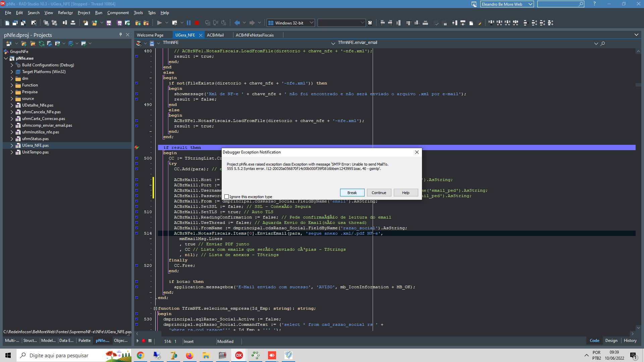Open the Run menu
Image resolution: width=644 pixels, height=362 pixels.
click(x=99, y=13)
